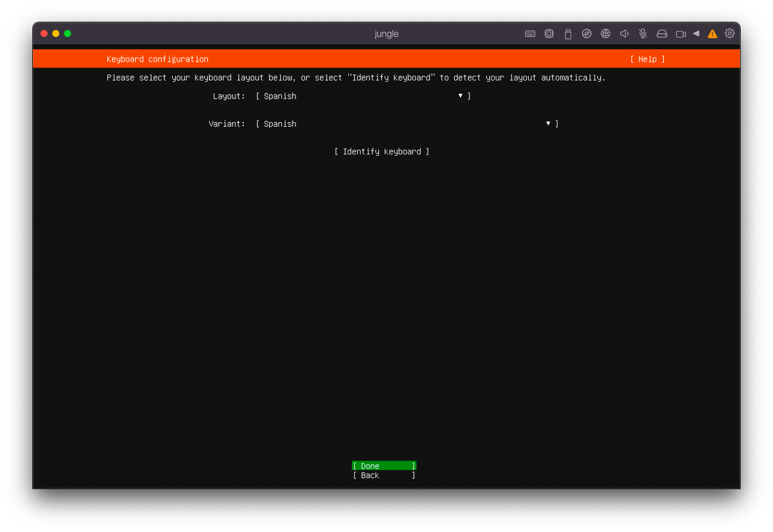Open VM settings with the gear icon

click(730, 33)
